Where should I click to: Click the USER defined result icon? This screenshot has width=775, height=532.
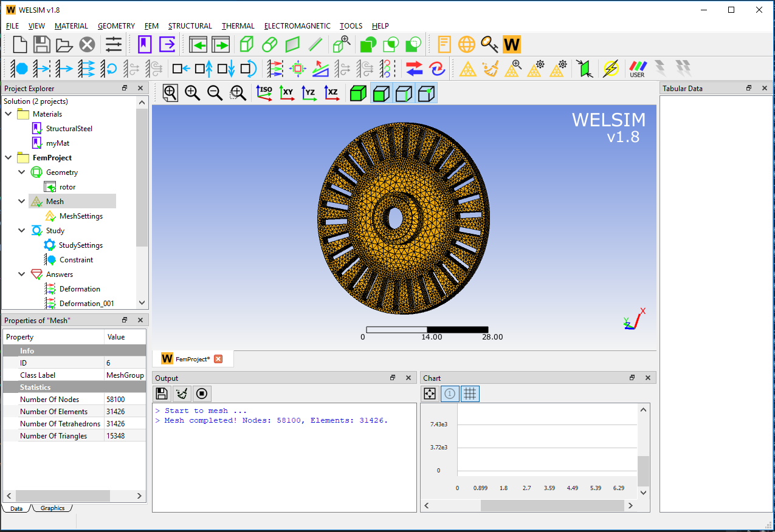637,69
